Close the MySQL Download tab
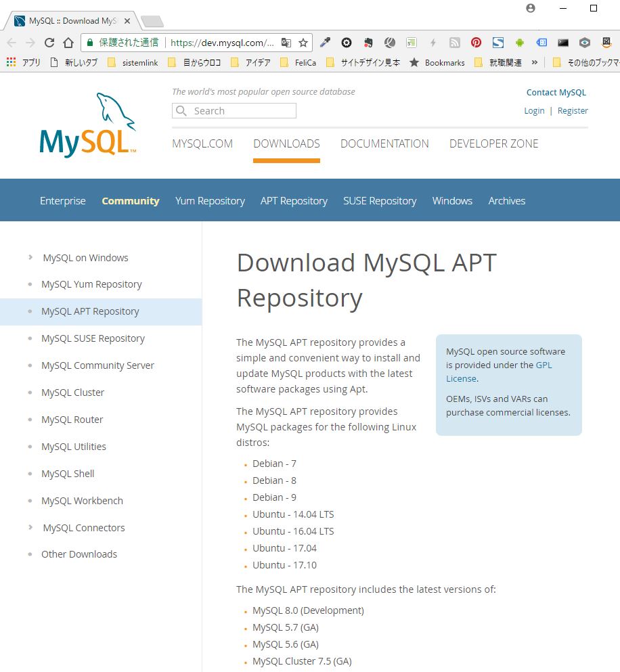This screenshot has height=672, width=620. 127,21
